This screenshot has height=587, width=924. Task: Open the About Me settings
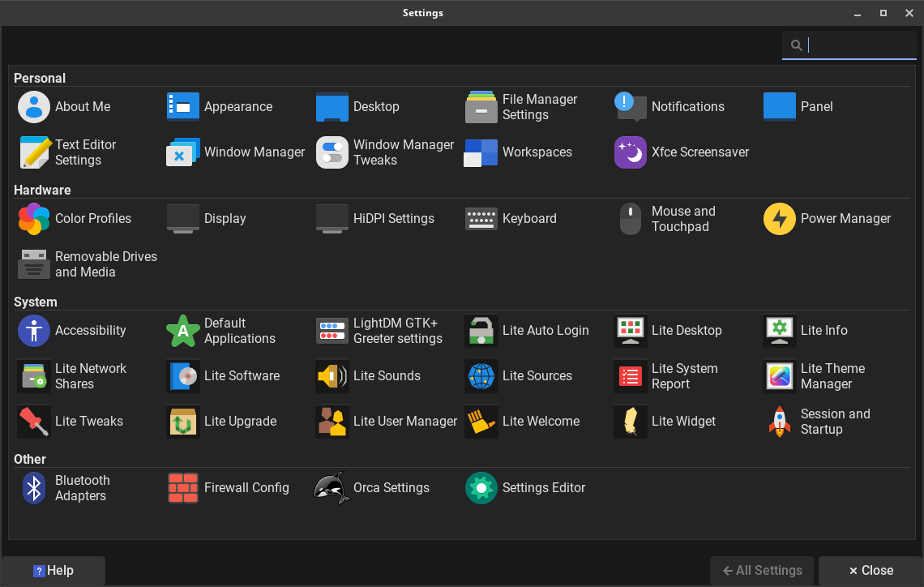coord(65,107)
